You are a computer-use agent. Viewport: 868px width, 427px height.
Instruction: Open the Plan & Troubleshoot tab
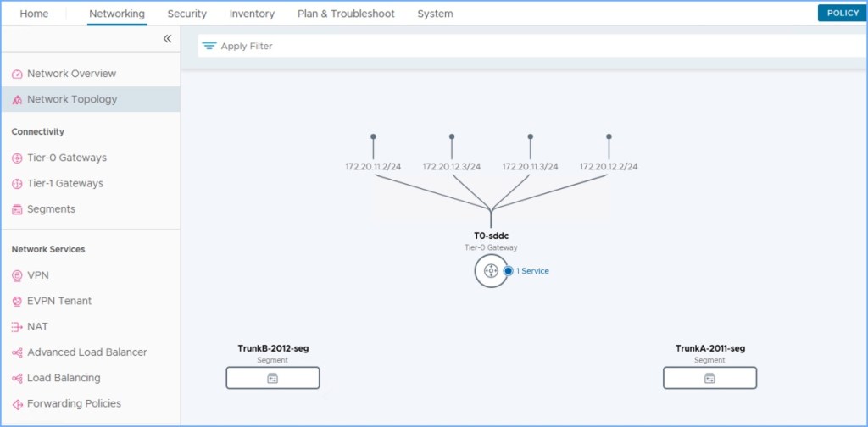tap(346, 14)
